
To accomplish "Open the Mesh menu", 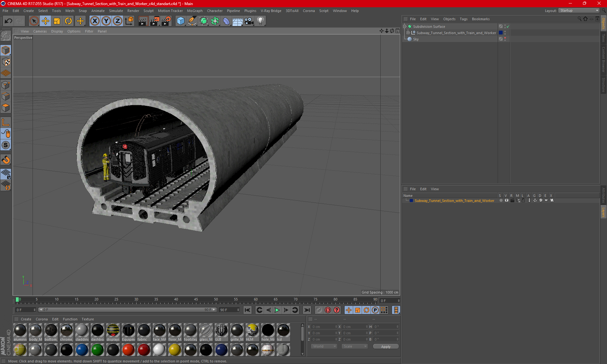I will click(x=70, y=11).
